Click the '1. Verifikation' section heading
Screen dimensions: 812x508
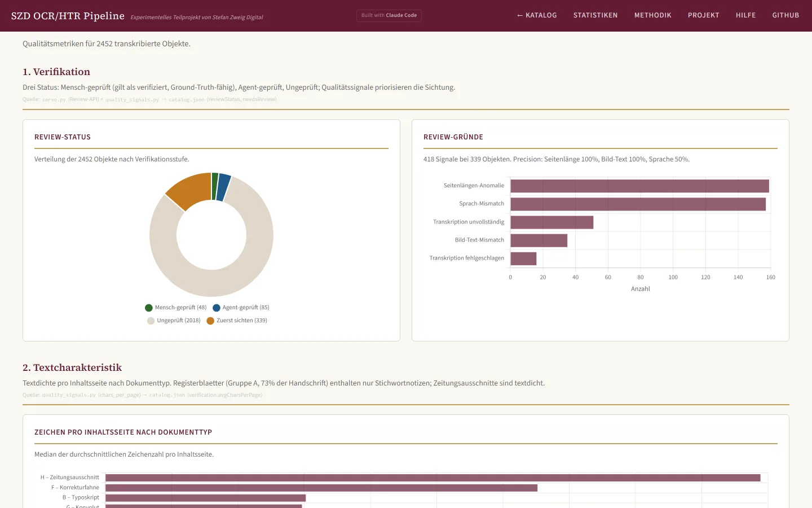[56, 72]
